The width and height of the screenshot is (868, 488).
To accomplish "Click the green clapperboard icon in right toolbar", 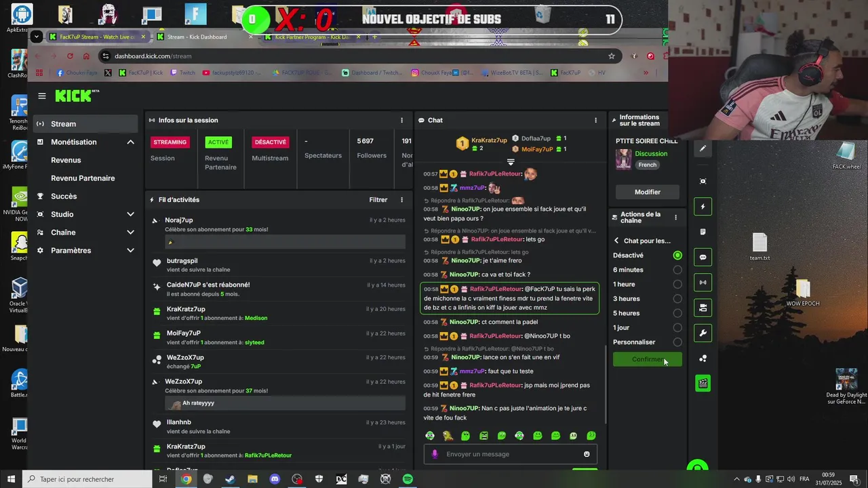I will (703, 384).
